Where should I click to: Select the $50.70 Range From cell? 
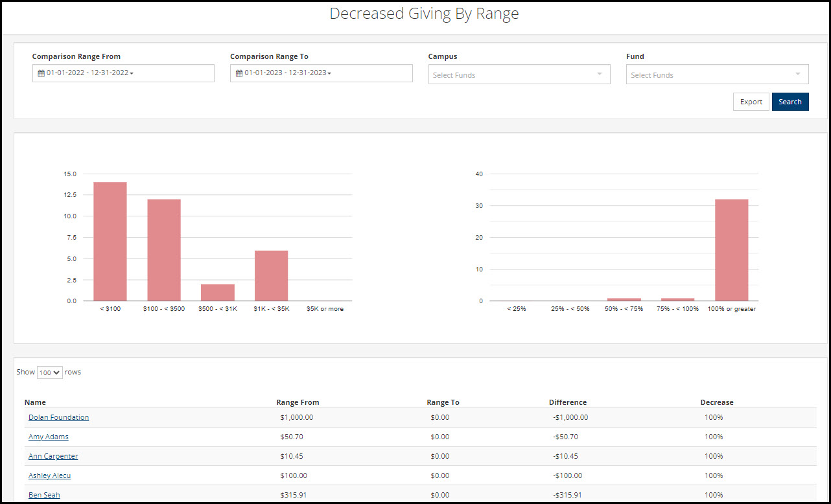pyautogui.click(x=292, y=437)
